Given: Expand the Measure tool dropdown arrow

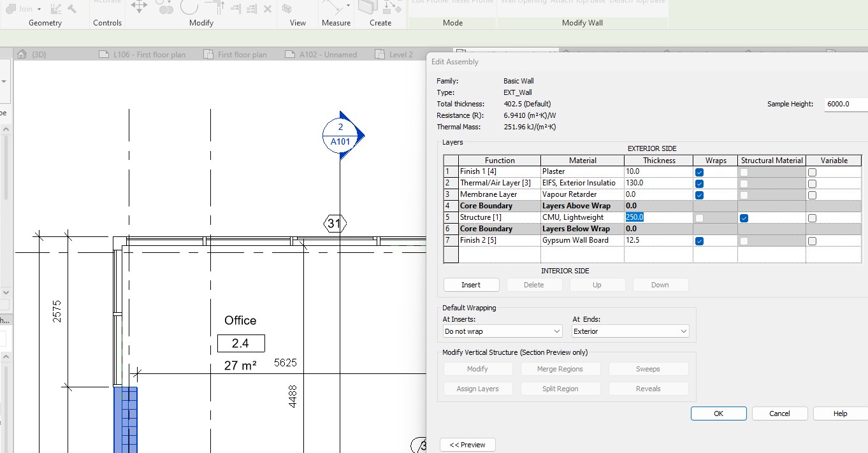Looking at the screenshot, I should 348,6.
